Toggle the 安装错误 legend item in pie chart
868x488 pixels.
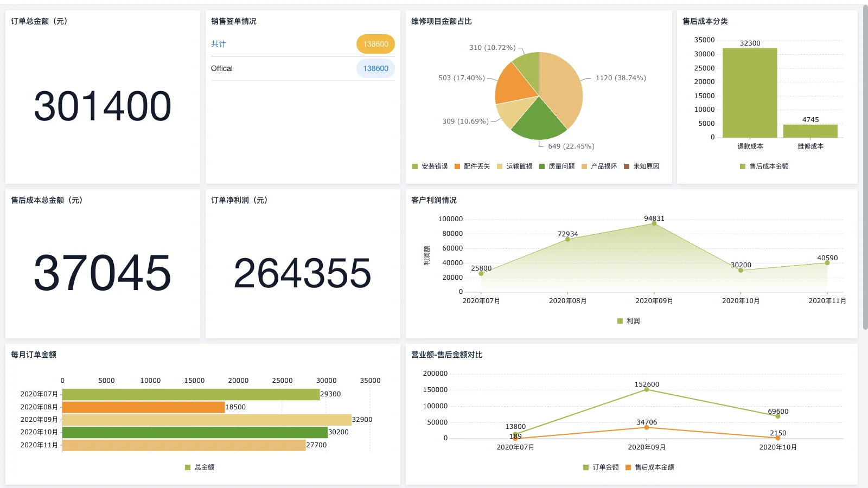430,166
